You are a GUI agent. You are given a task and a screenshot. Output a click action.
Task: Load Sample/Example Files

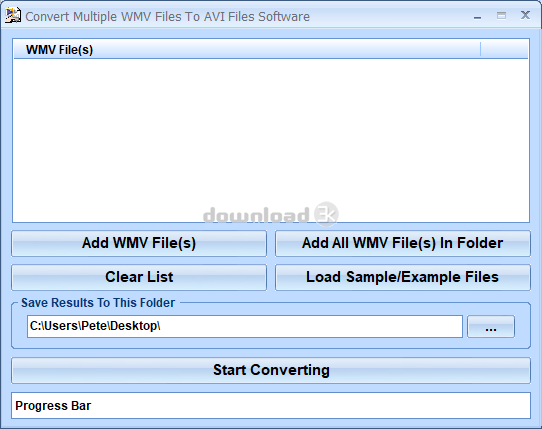pyautogui.click(x=403, y=277)
